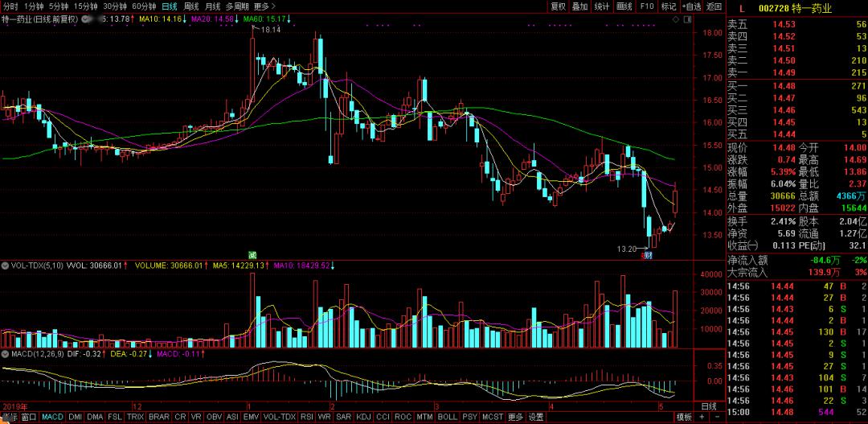Screen dimensions: 868x424
Task: Click the 模板 template button
Action: (684, 417)
